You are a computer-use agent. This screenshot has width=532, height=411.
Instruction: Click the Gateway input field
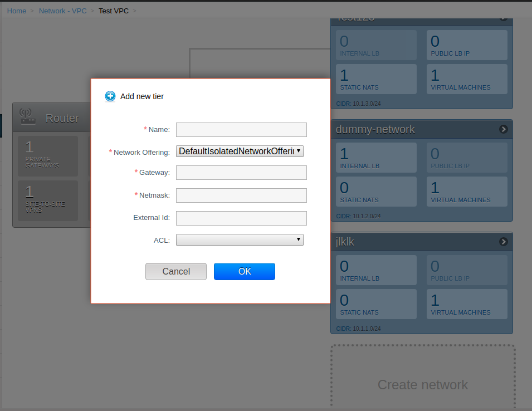point(241,173)
